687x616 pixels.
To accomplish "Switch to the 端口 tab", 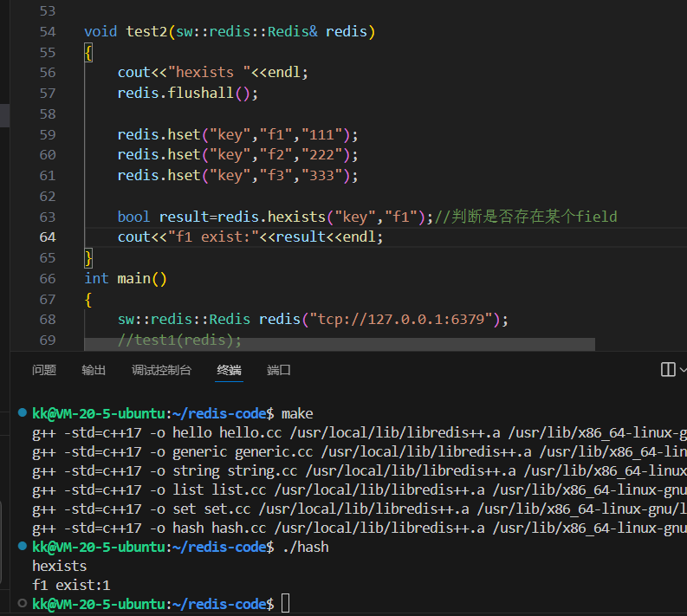I will coord(279,370).
